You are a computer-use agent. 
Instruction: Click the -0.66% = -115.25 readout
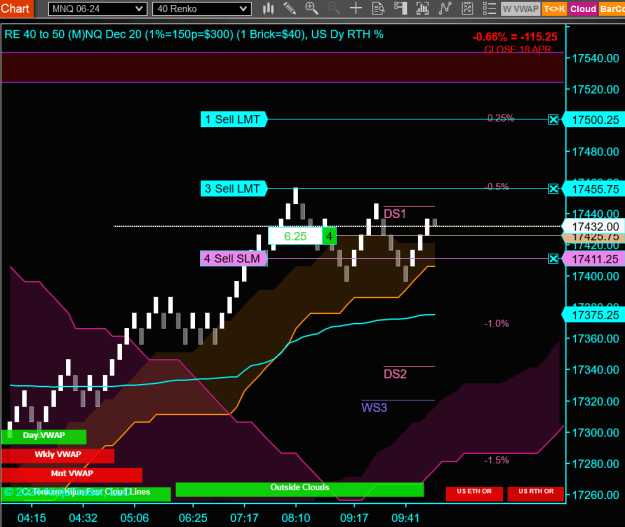pos(515,37)
